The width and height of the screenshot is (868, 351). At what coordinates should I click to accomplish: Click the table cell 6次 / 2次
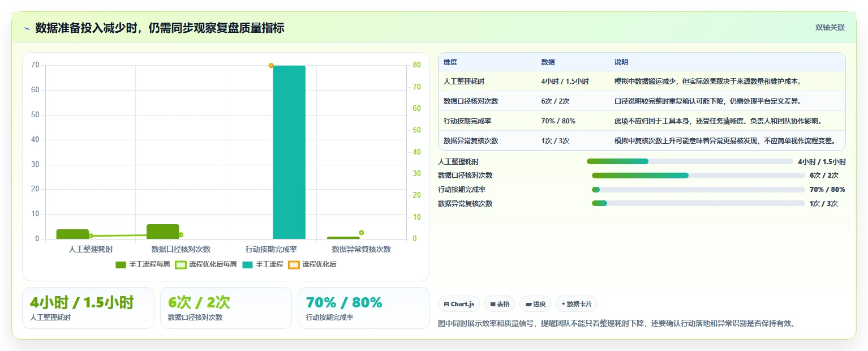coord(555,101)
